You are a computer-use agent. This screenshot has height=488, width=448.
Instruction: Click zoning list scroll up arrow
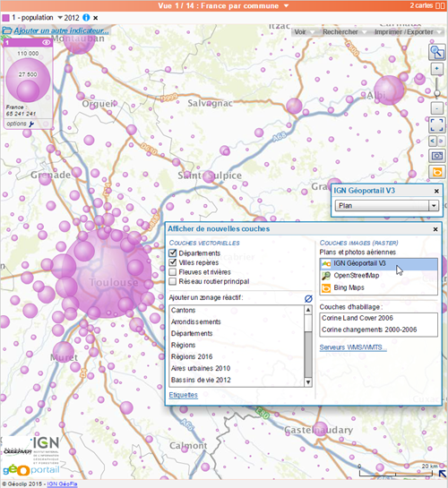(x=308, y=310)
